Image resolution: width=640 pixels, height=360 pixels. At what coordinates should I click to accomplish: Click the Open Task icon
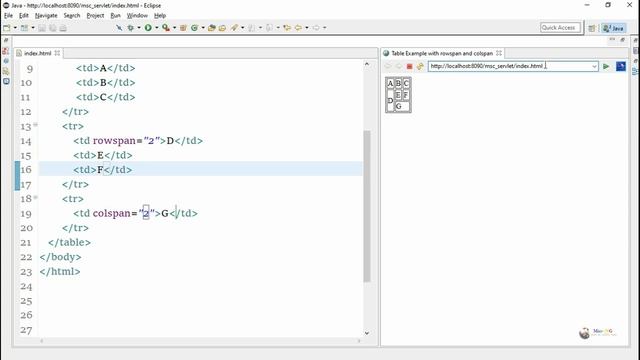[x=222, y=28]
